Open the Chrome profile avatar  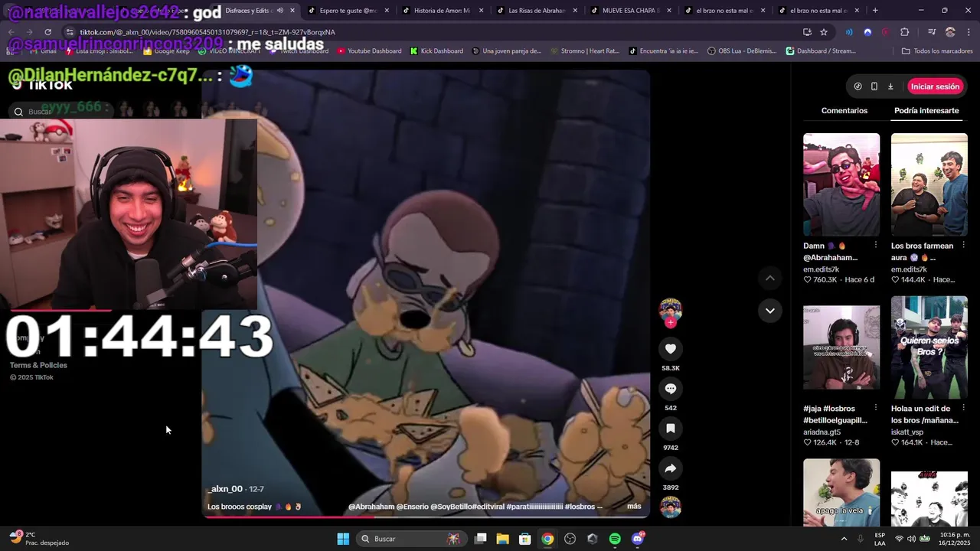point(950,32)
